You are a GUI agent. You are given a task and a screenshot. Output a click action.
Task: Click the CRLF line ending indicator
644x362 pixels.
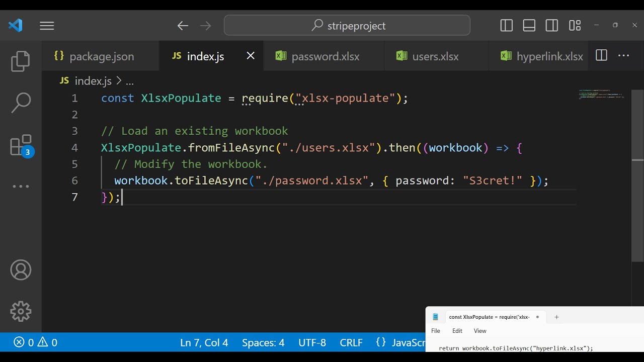[351, 343]
